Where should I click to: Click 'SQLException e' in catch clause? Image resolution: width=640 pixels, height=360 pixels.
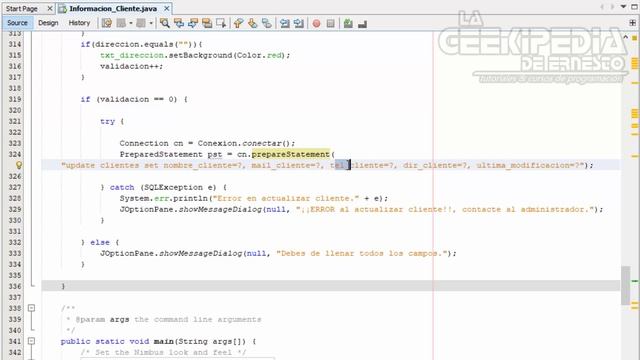pyautogui.click(x=180, y=187)
